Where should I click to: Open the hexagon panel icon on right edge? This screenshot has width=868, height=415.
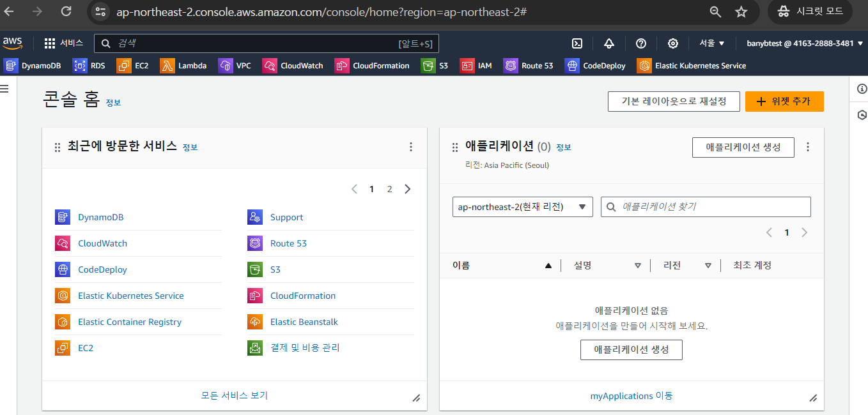(862, 115)
